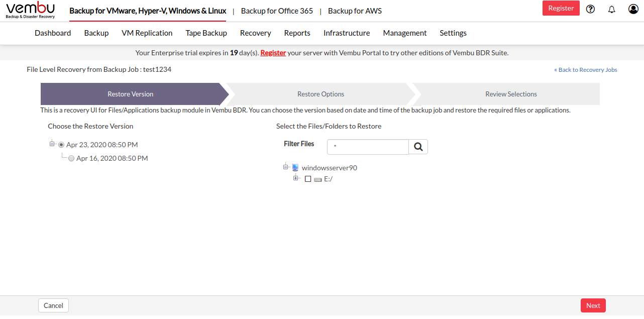Open the Settings menu

point(453,33)
